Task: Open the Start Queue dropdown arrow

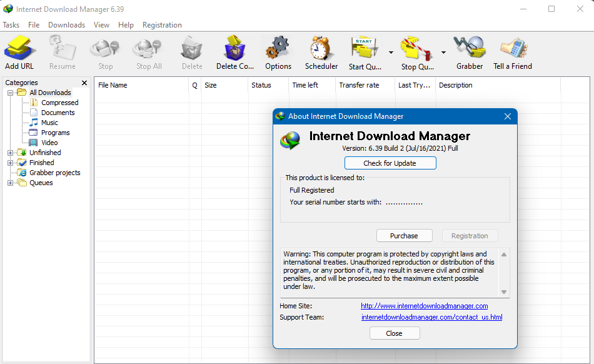Action: [x=391, y=53]
